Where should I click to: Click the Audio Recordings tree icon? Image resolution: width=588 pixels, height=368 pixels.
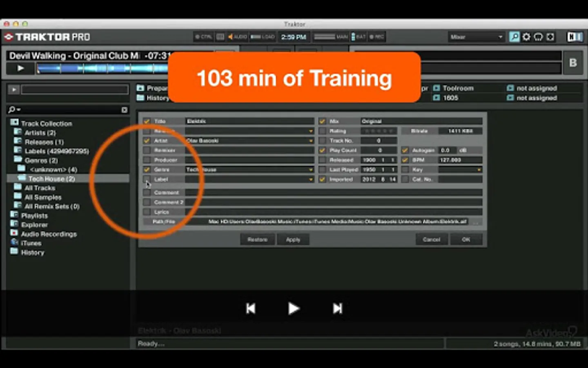tap(14, 233)
